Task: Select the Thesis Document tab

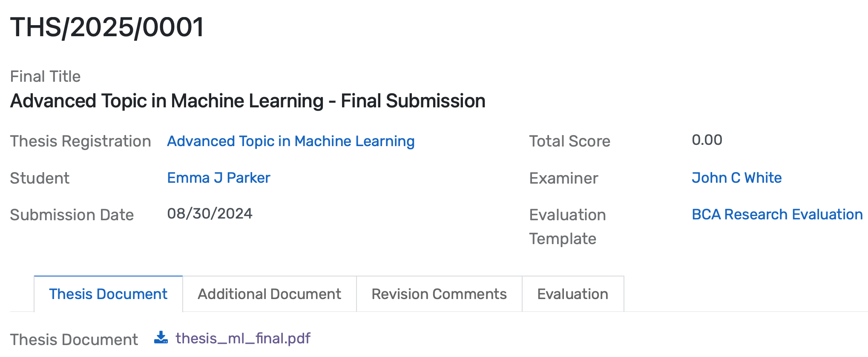Action: click(108, 294)
